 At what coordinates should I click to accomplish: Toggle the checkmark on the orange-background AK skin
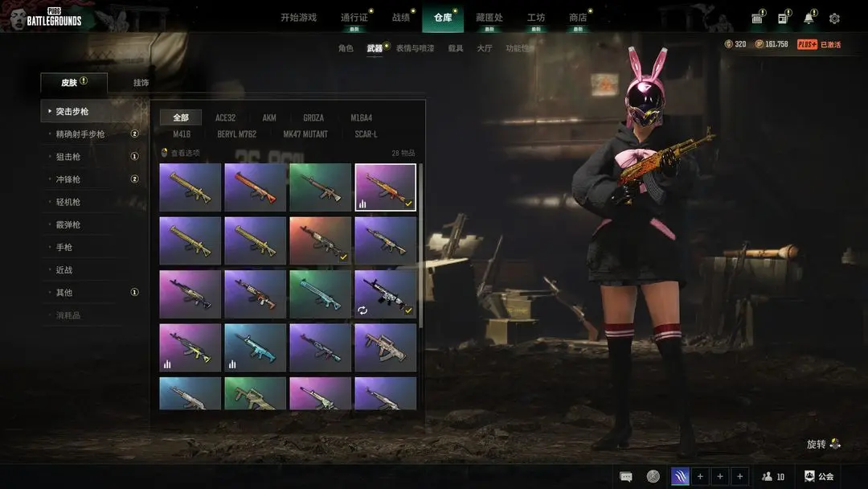coord(343,257)
